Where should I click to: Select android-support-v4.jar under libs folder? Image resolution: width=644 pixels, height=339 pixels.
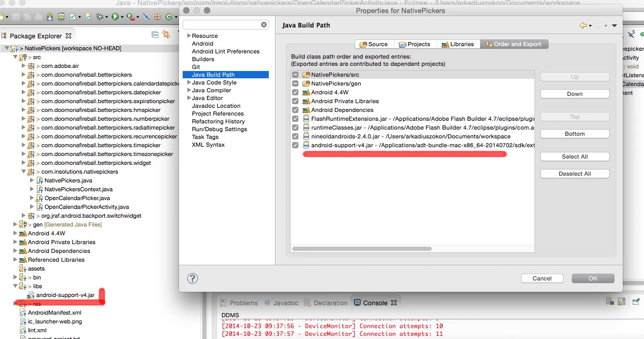(65, 295)
